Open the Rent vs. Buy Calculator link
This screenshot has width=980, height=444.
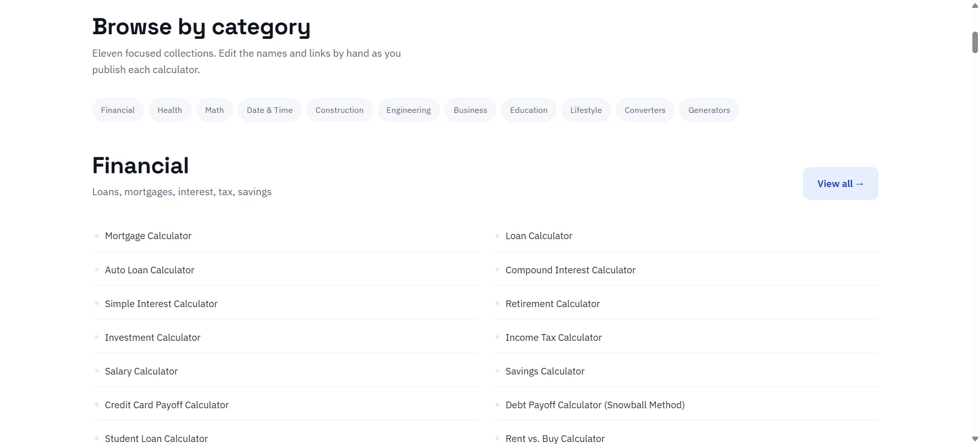point(555,438)
